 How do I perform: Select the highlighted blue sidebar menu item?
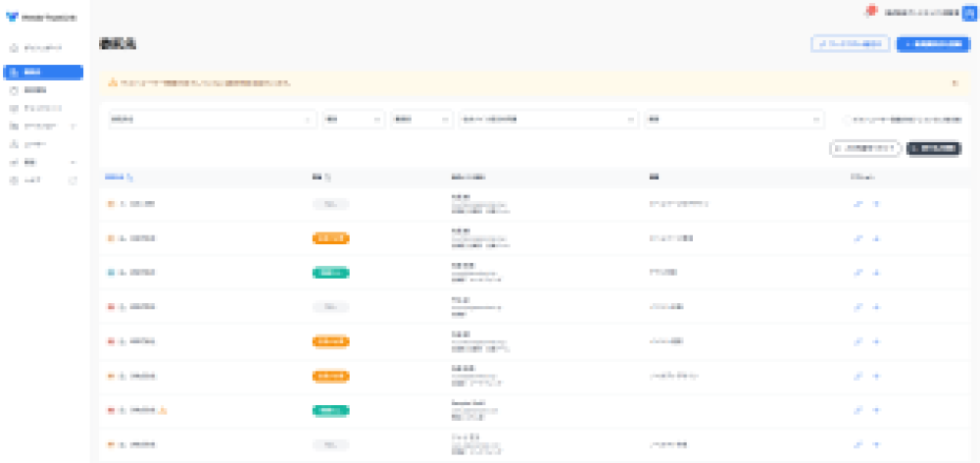coord(43,72)
